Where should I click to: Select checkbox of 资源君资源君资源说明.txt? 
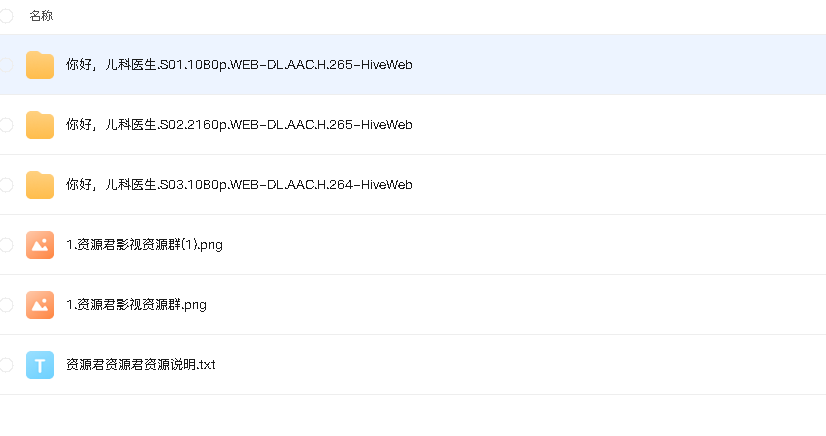click(6, 365)
